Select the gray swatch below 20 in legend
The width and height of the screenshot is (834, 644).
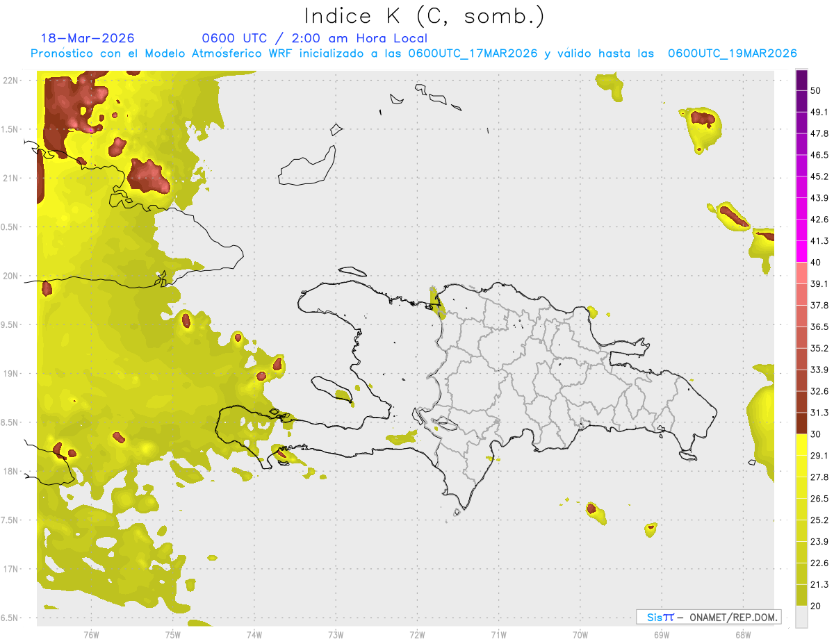[801, 617]
